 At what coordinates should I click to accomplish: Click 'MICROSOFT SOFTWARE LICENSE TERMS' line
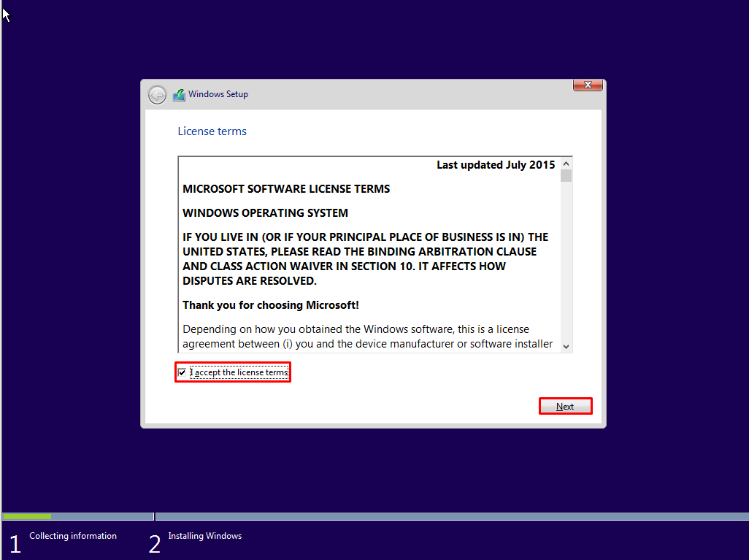pyautogui.click(x=286, y=189)
